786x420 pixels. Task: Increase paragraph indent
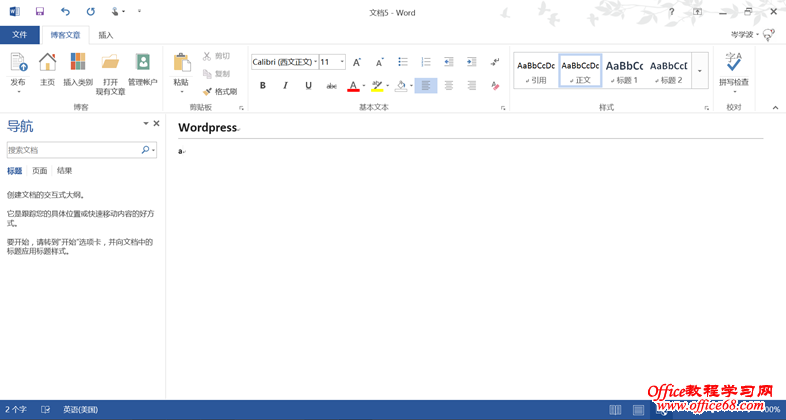[x=471, y=62]
